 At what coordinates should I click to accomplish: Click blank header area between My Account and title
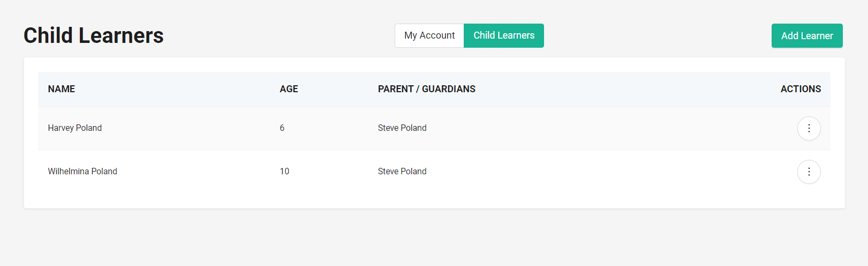[278, 35]
